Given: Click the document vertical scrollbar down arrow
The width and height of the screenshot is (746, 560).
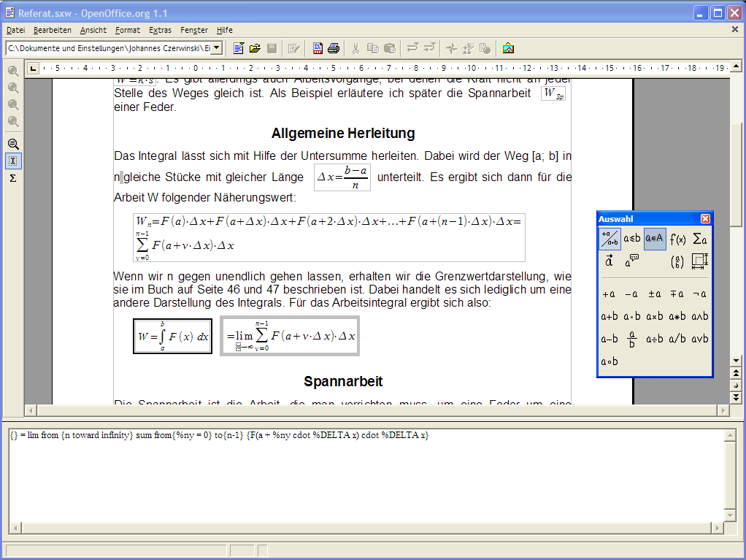Looking at the screenshot, I should (736, 361).
